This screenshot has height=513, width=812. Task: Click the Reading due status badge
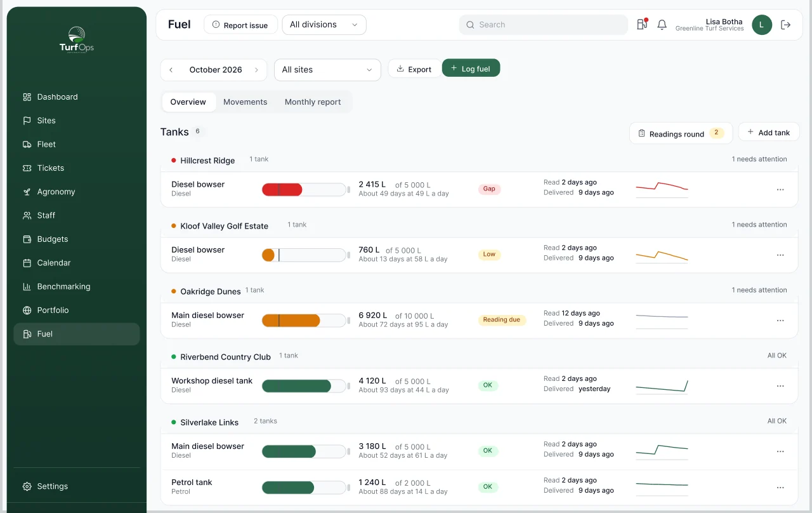pyautogui.click(x=502, y=320)
